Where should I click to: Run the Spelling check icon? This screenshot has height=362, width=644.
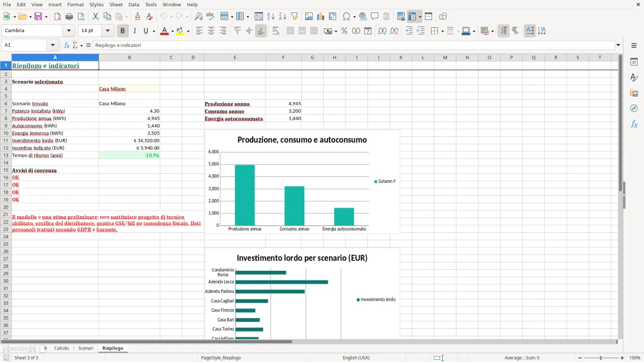210,17
